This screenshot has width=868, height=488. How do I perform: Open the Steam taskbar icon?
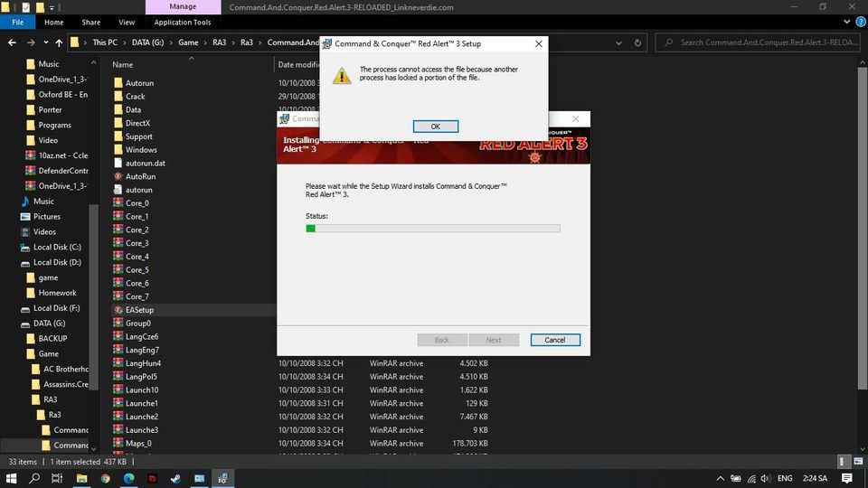[x=175, y=478]
